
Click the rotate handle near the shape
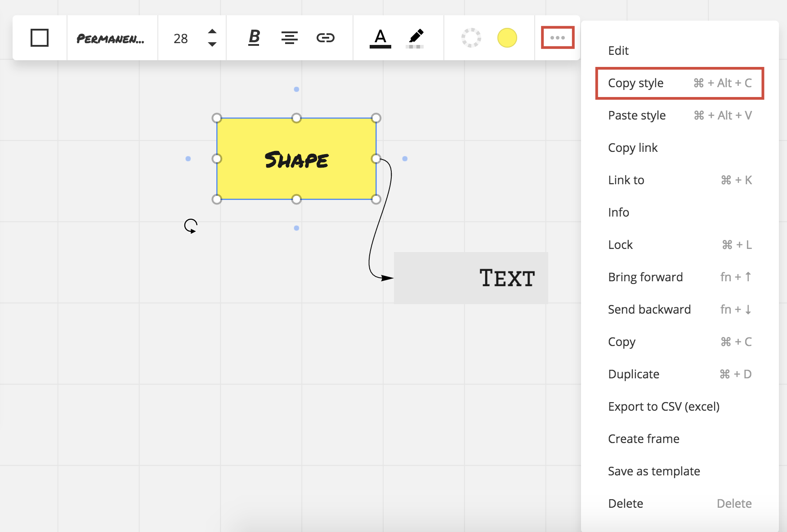(x=191, y=226)
